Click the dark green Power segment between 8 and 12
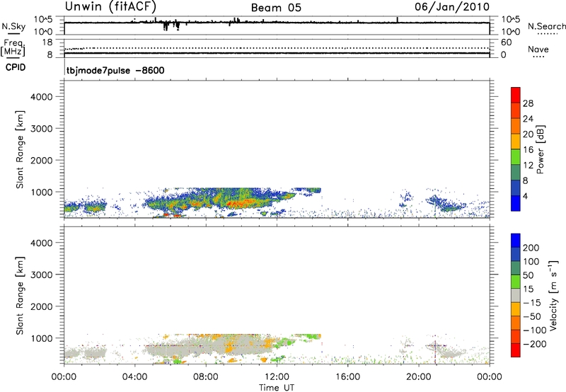The image size is (566, 392). (x=516, y=172)
